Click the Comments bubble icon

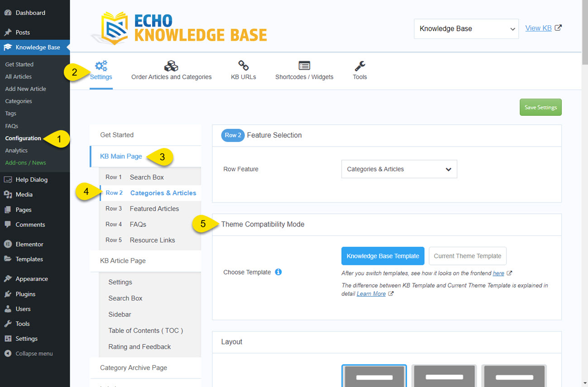[8, 225]
